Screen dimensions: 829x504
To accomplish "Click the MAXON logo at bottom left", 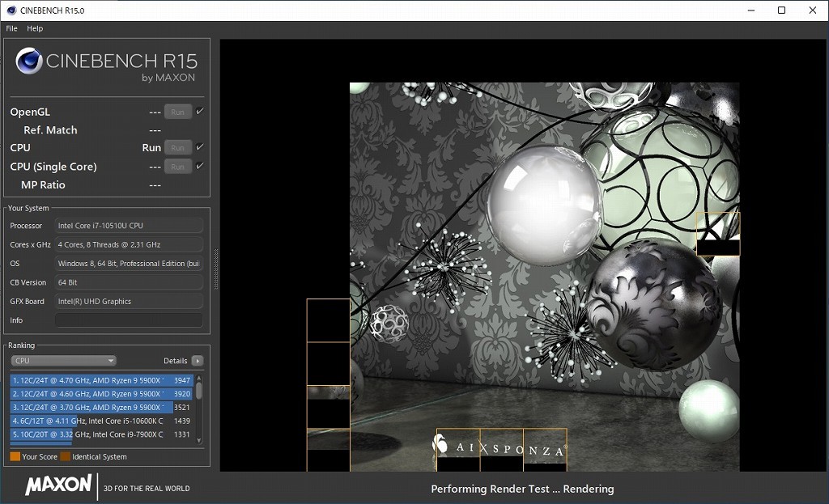I will pyautogui.click(x=58, y=485).
